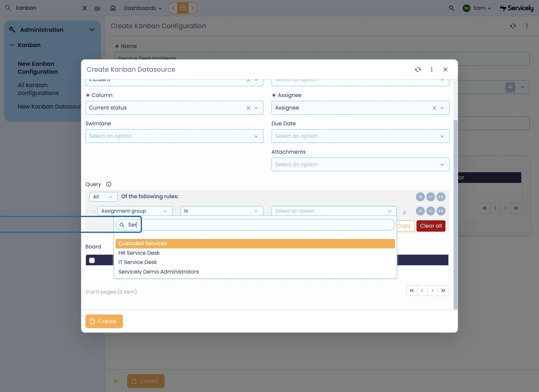The width and height of the screenshot is (539, 392).
Task: Go to last page in background pagination
Action: (516, 208)
